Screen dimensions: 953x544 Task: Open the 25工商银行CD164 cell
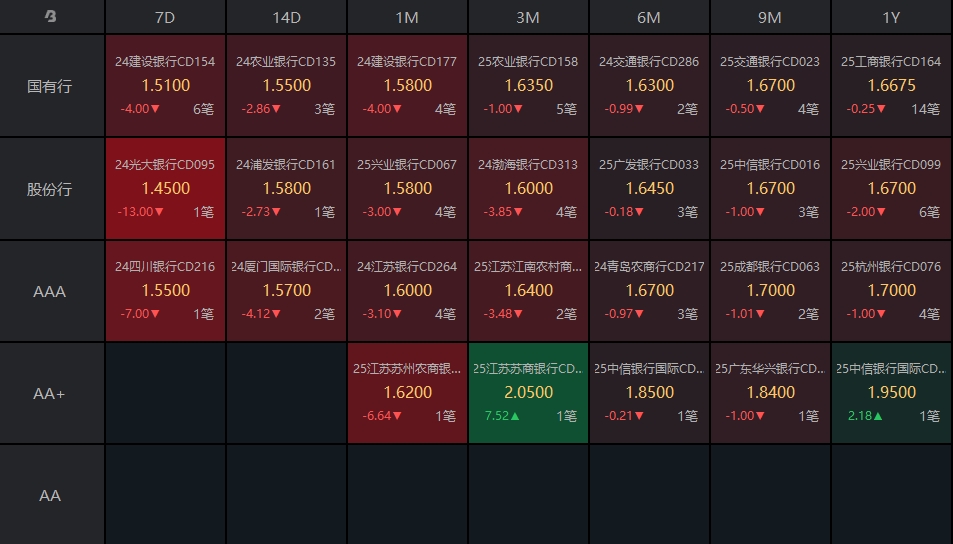coord(892,85)
